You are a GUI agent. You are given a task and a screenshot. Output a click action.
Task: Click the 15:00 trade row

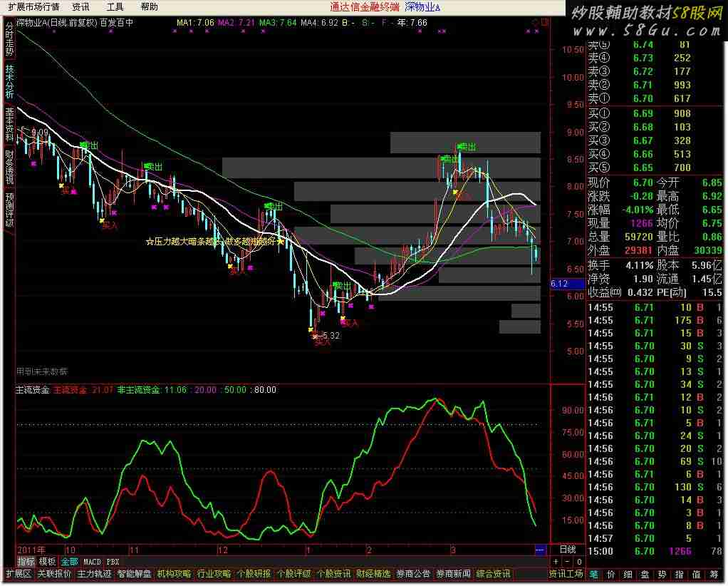[x=655, y=552]
